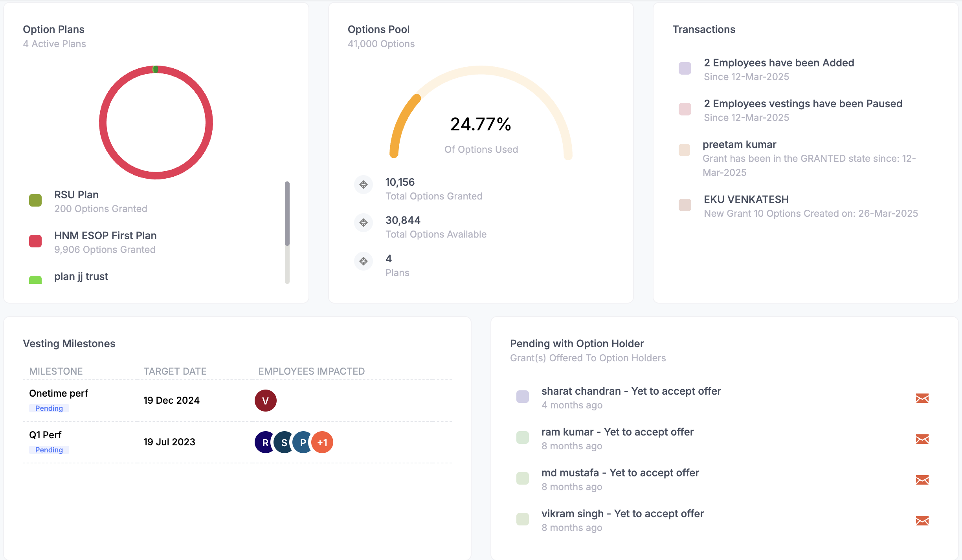Click Total Options Granted diamond icon

[364, 185]
